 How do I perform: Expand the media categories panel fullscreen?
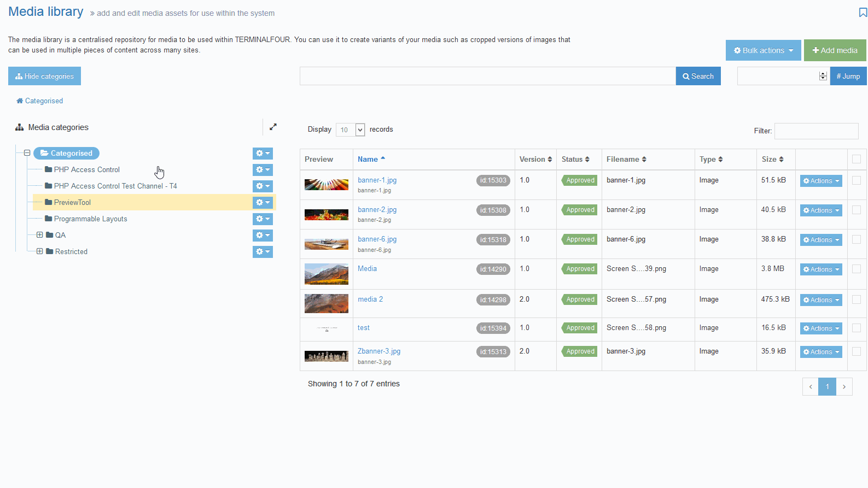click(273, 127)
